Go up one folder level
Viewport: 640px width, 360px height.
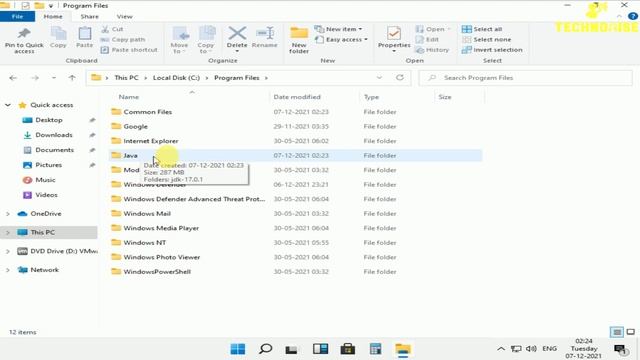pos(72,78)
